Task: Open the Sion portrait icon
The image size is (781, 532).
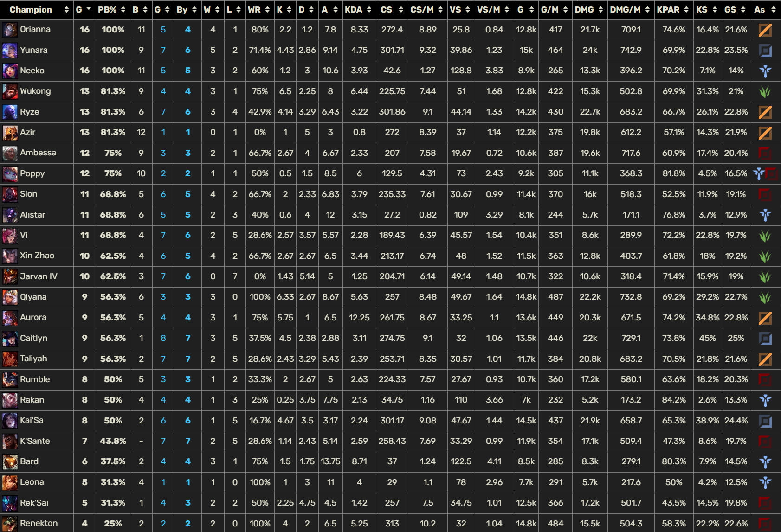Action: click(x=10, y=194)
